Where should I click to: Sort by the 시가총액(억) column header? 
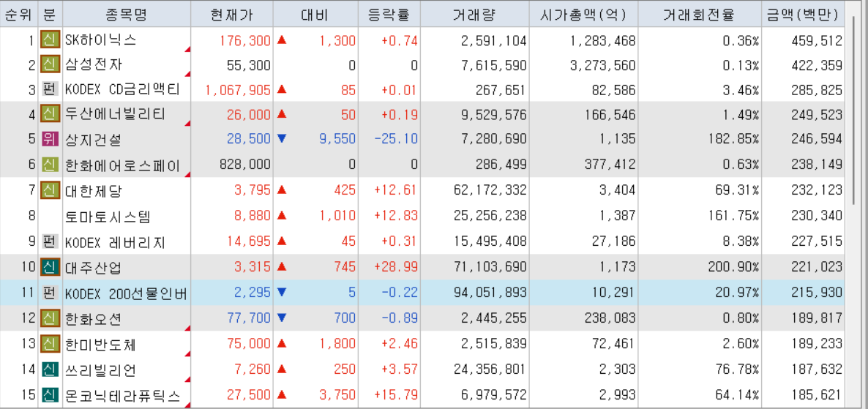click(583, 15)
